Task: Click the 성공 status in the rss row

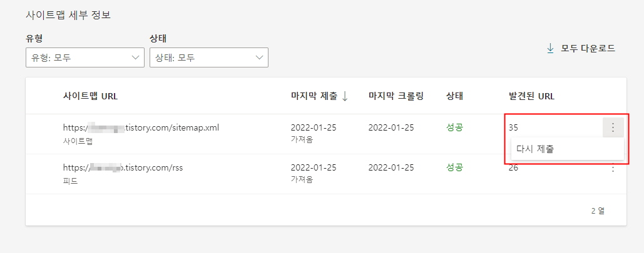Action: pyautogui.click(x=454, y=167)
